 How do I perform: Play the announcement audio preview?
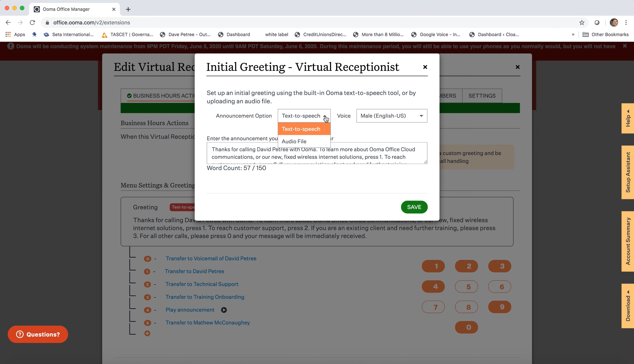[x=223, y=310]
